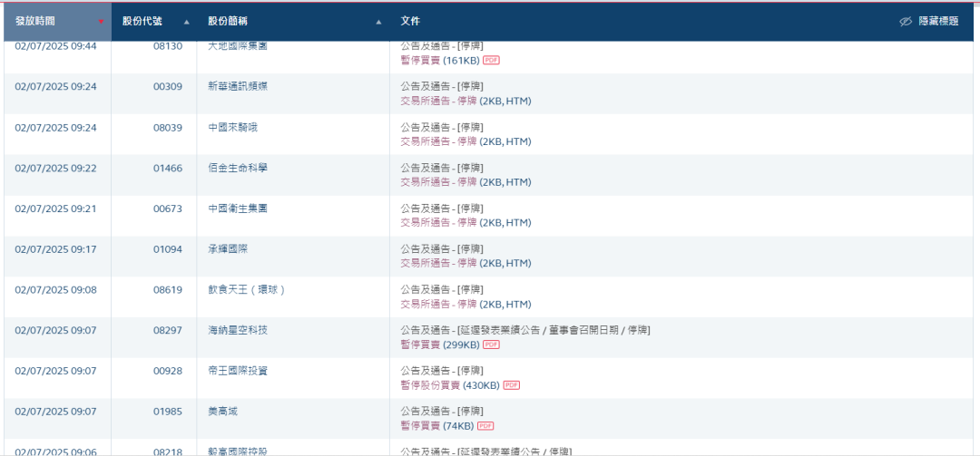Click the release time 02/07/2025 09:22
This screenshot has width=980, height=456.
(x=55, y=168)
